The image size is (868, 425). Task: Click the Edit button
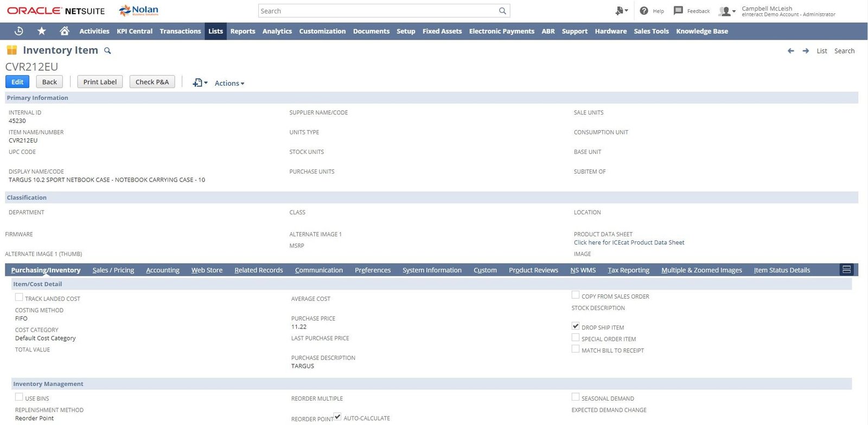coord(17,82)
